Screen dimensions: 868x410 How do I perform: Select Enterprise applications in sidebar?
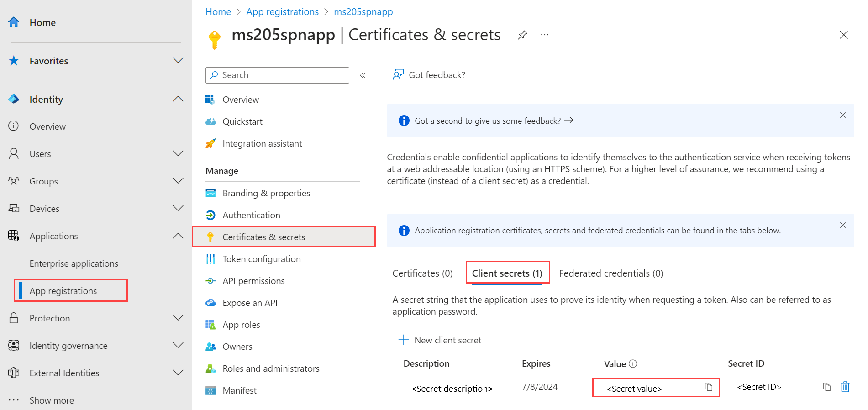pos(74,263)
